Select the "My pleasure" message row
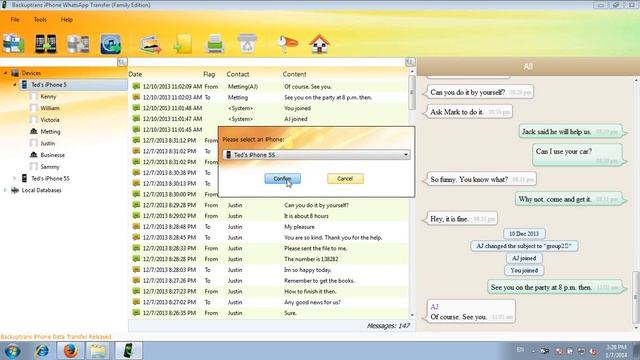 tap(269, 227)
